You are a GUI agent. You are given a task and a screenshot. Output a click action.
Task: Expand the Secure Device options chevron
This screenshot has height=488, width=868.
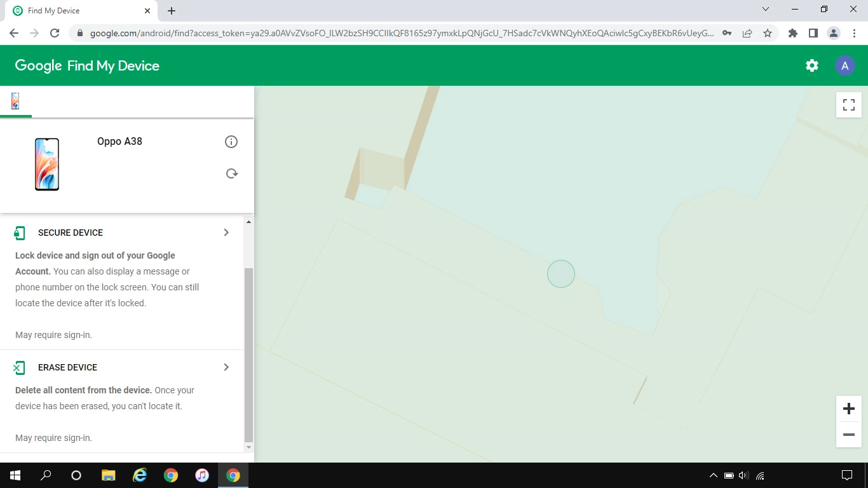pyautogui.click(x=226, y=233)
